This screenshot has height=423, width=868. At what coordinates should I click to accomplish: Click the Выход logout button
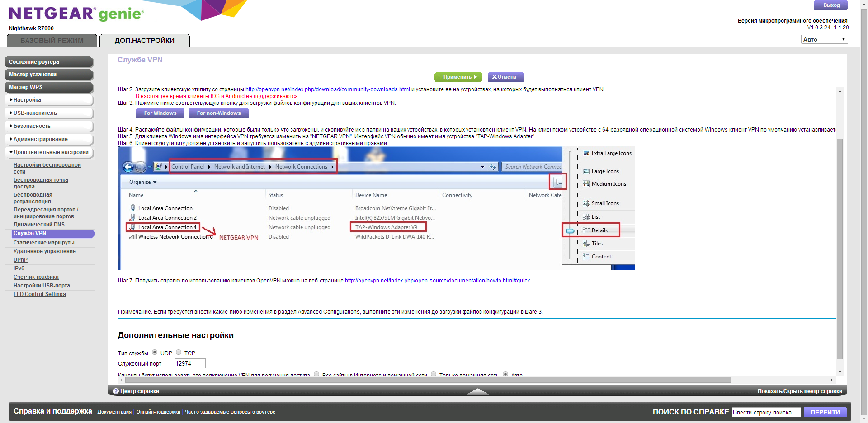coord(831,5)
